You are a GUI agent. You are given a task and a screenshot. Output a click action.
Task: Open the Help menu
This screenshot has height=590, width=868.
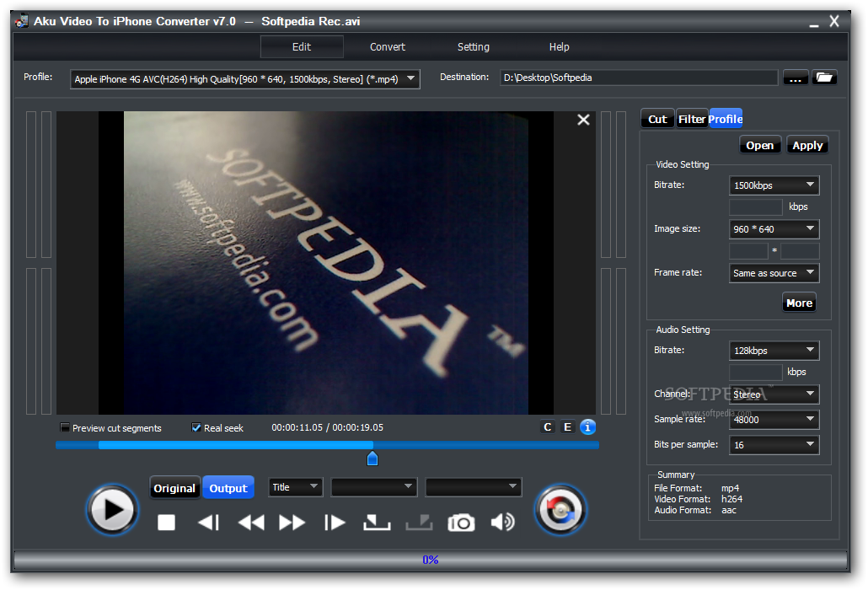point(559,47)
